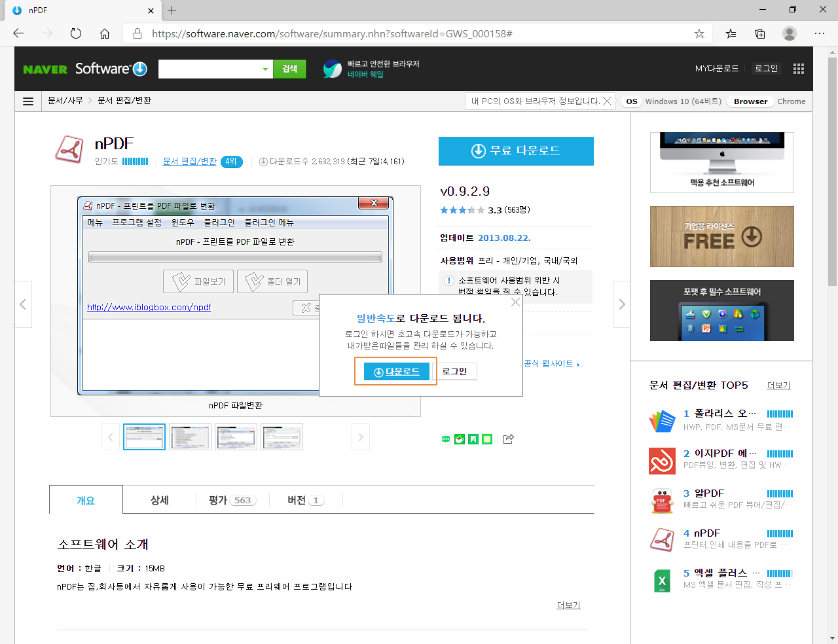838x644 pixels.
Task: Switch to the 버전 1 tab
Action: click(306, 500)
